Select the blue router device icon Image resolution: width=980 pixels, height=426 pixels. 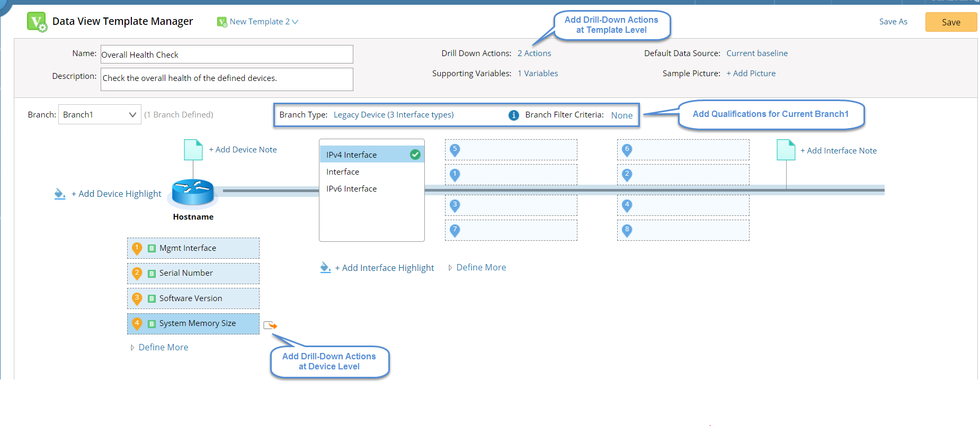tap(193, 192)
